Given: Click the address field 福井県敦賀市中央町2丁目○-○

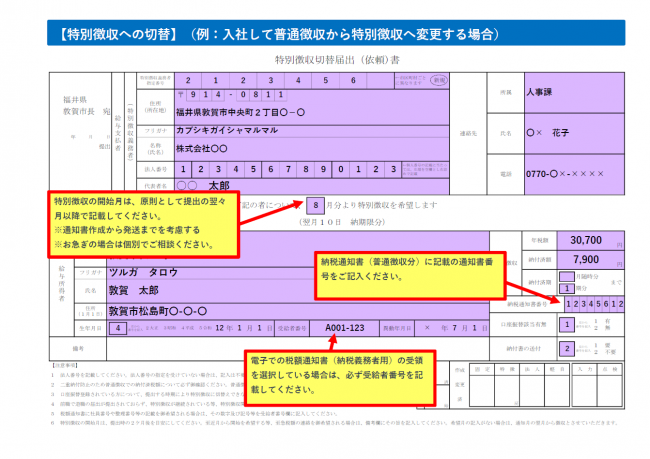Looking at the screenshot, I should [312, 112].
